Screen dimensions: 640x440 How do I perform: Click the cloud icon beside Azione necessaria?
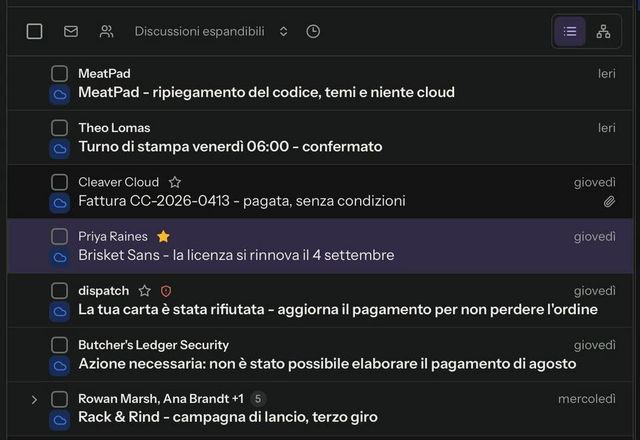click(x=60, y=367)
